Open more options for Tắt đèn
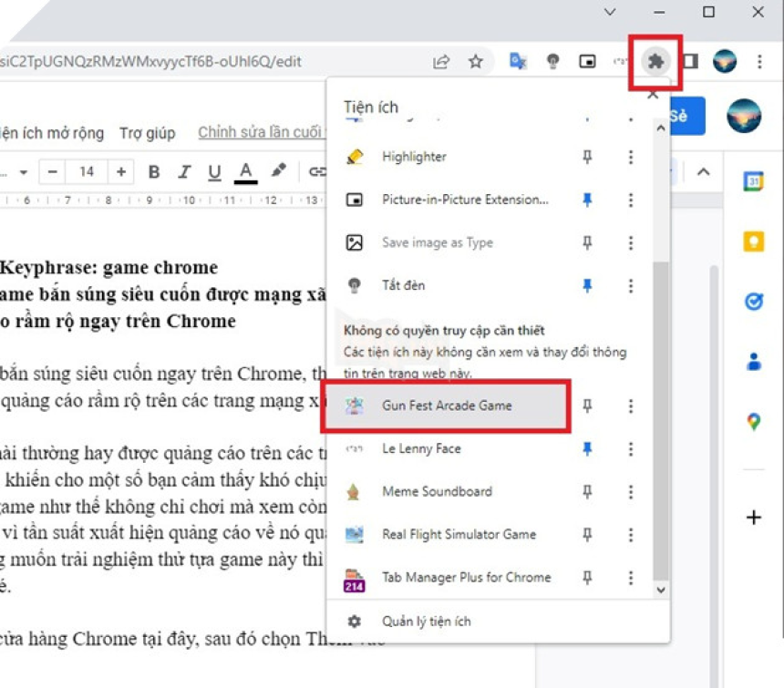This screenshot has height=688, width=784. [x=631, y=286]
